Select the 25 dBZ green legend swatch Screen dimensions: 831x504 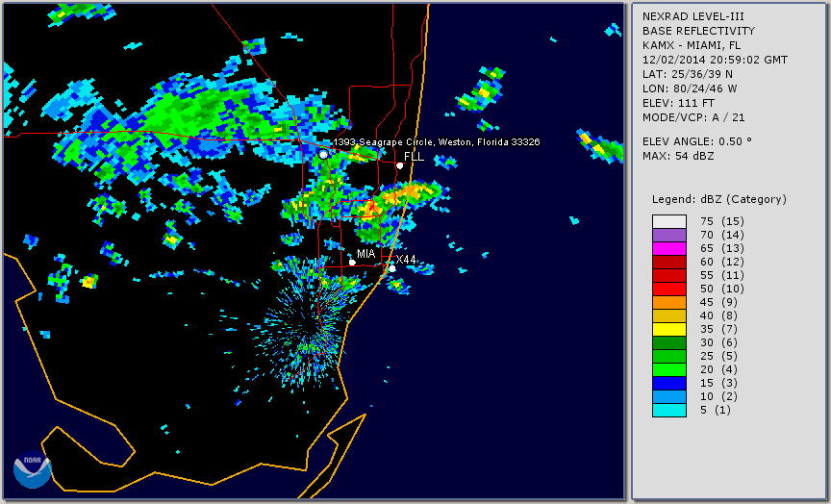point(669,356)
